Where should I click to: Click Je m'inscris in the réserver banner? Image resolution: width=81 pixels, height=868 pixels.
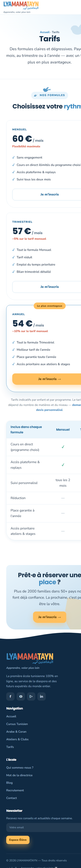49,617
